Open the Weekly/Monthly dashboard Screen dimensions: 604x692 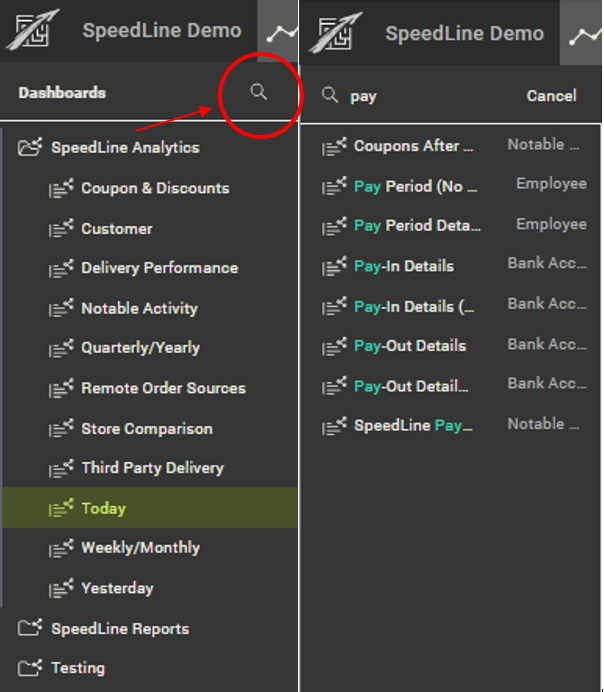(x=140, y=548)
